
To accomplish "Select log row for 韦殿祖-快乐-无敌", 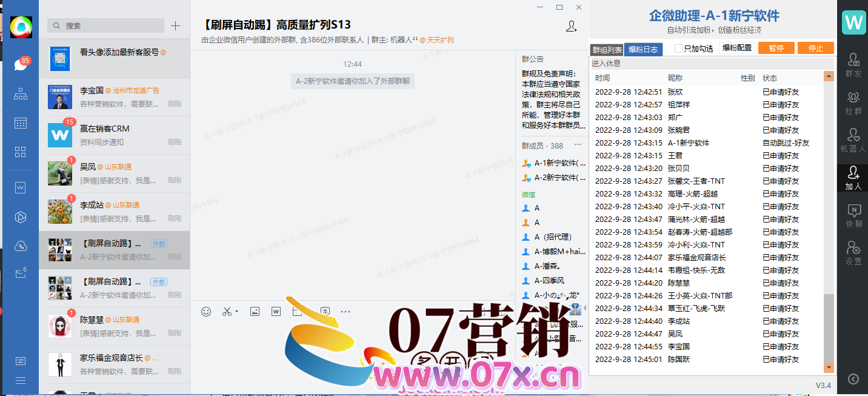I will 707,270.
